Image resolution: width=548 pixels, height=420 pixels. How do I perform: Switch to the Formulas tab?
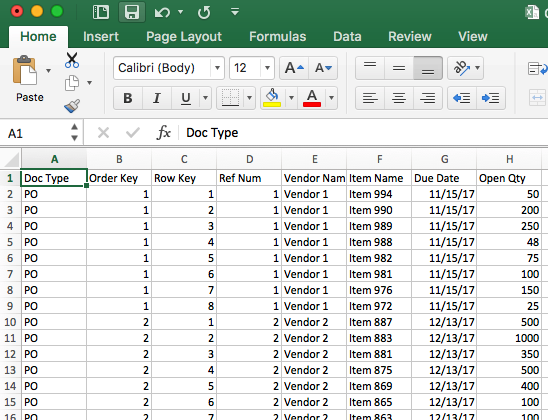click(277, 37)
